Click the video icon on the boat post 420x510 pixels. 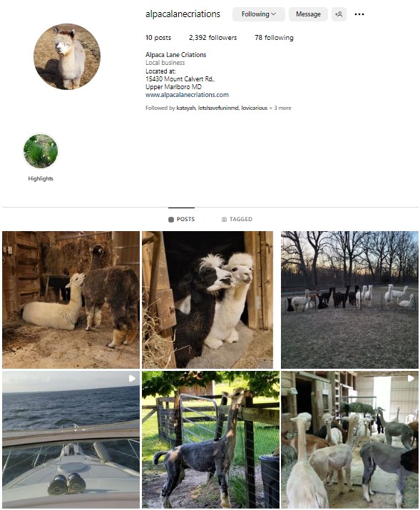pos(132,378)
